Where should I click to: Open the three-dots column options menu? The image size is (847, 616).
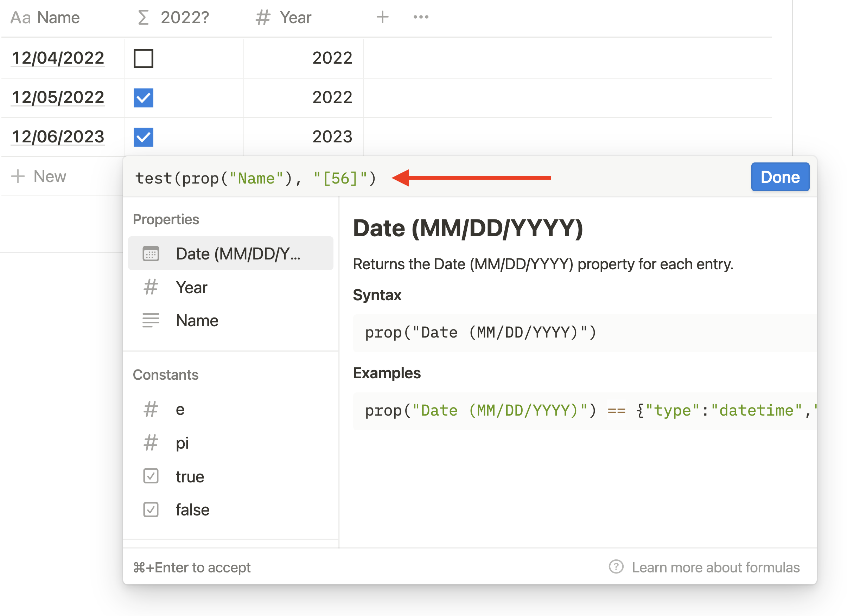[x=421, y=17]
